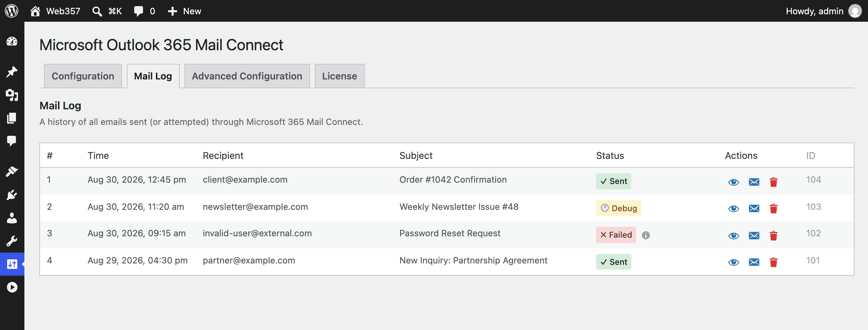This screenshot has width=868, height=330.
Task: View the Partnership Agreement inquiry email
Action: coord(734,262)
